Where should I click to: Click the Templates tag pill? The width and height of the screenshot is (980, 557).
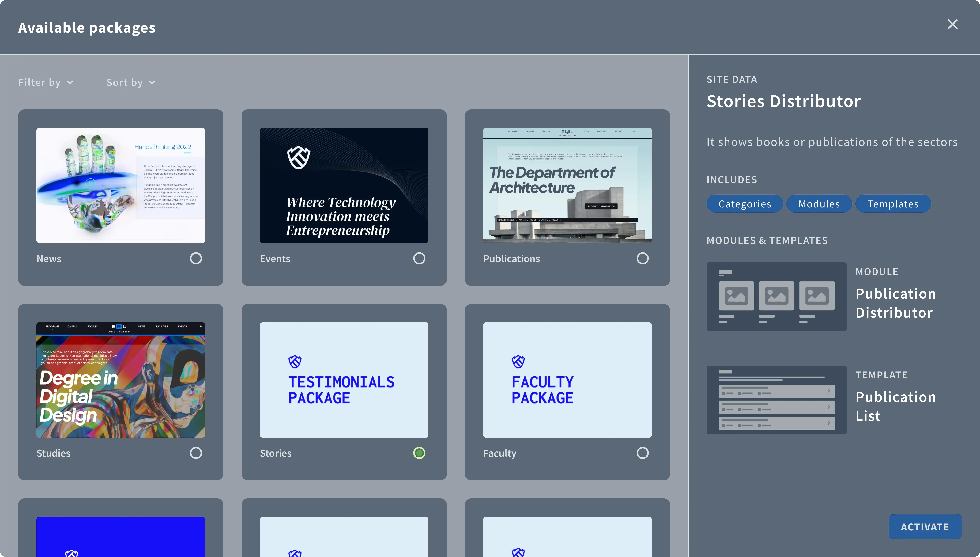892,204
